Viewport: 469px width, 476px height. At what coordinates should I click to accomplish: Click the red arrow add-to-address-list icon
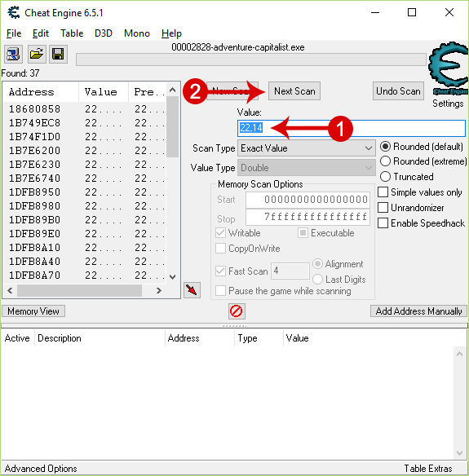coord(192,290)
